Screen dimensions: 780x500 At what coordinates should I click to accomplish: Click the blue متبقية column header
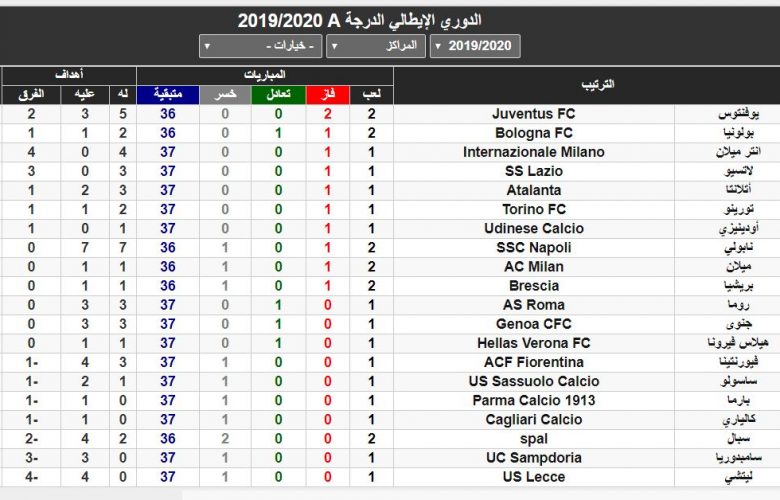(x=168, y=94)
